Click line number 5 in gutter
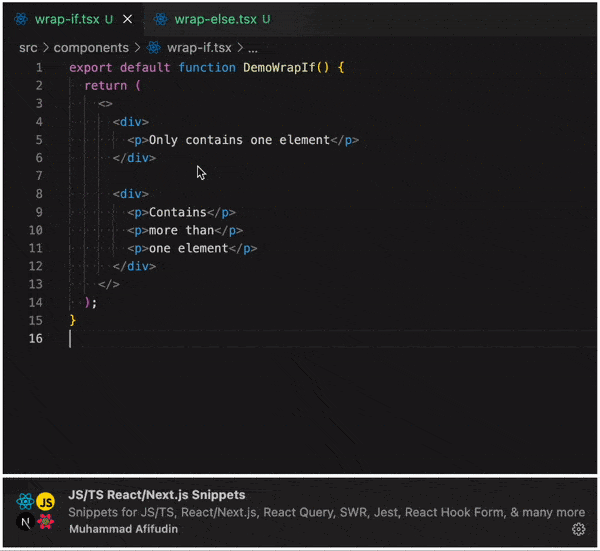 tap(39, 140)
